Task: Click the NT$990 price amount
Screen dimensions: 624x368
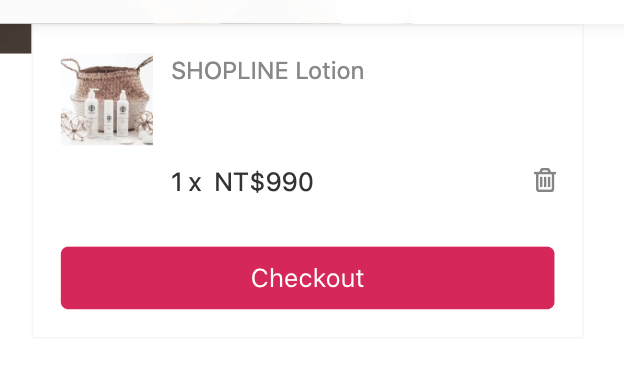Action: click(x=264, y=182)
